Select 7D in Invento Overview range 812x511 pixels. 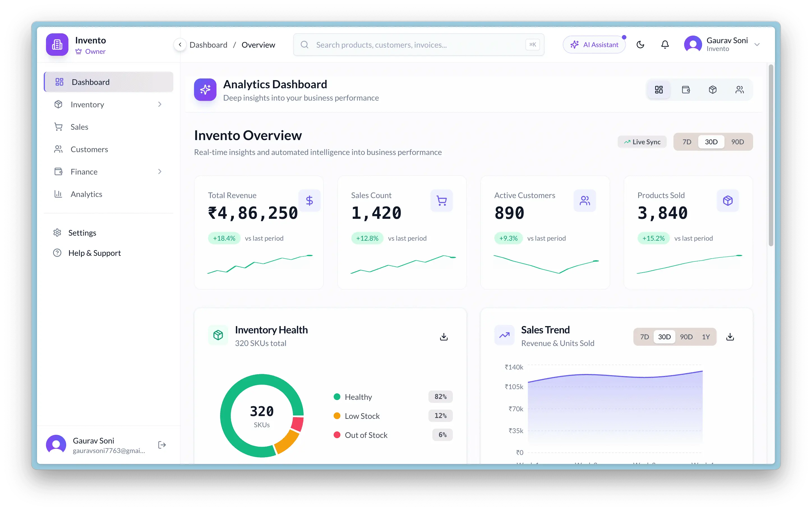(687, 142)
